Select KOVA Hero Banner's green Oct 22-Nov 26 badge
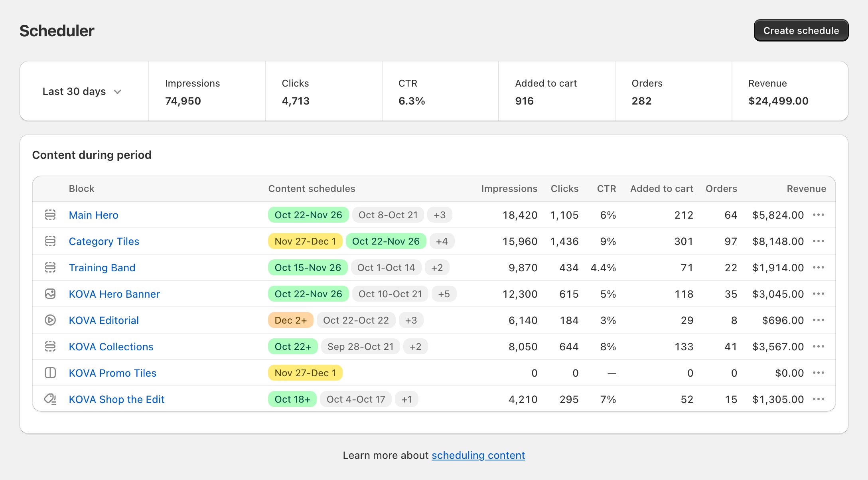The image size is (868, 480). pyautogui.click(x=308, y=294)
